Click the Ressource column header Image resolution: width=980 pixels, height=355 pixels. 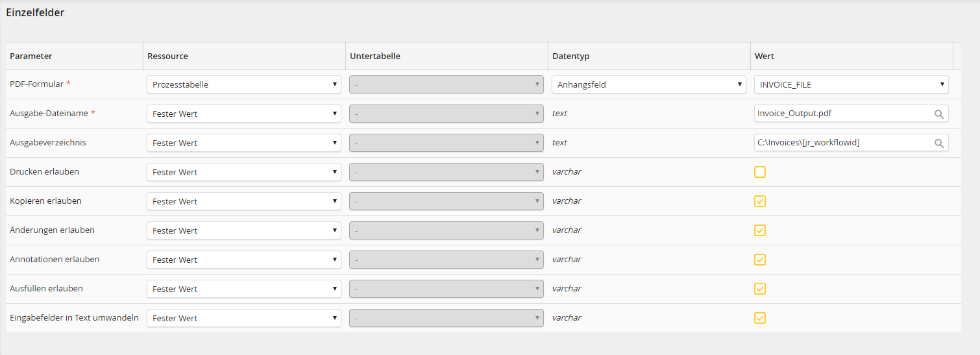coord(167,56)
